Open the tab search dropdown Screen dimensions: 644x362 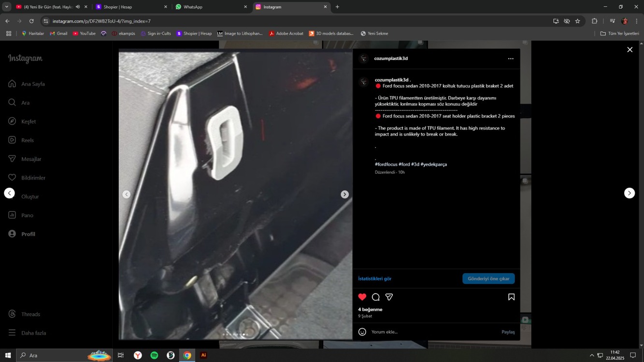point(6,7)
